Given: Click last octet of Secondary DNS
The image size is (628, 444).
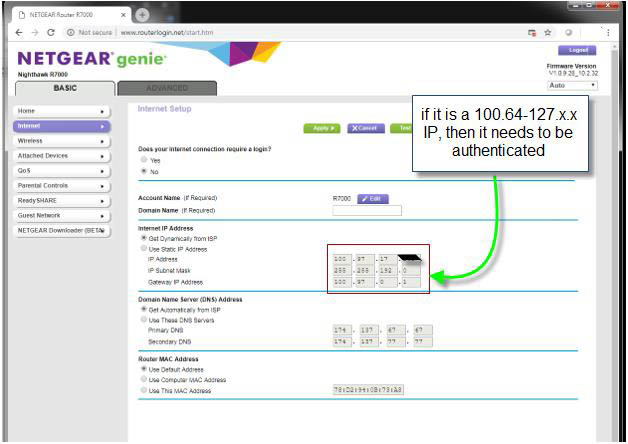Looking at the screenshot, I should tap(423, 342).
